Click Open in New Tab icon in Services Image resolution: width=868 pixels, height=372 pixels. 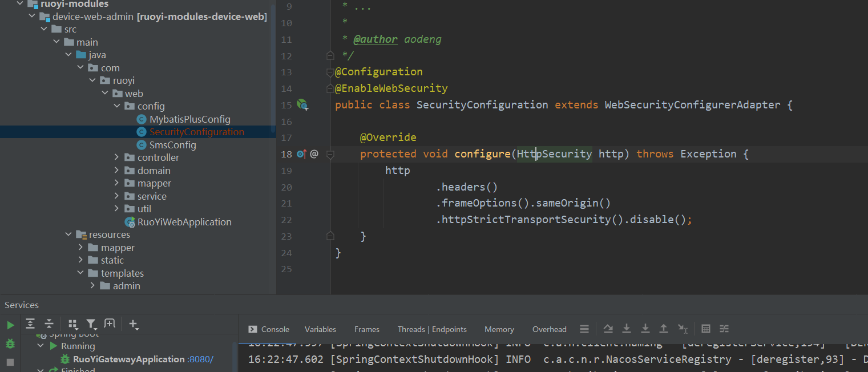click(110, 324)
